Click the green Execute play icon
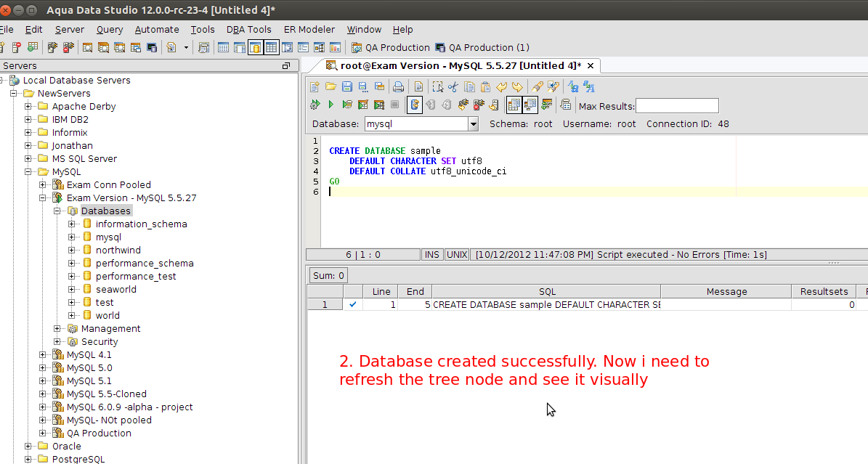 (x=331, y=105)
